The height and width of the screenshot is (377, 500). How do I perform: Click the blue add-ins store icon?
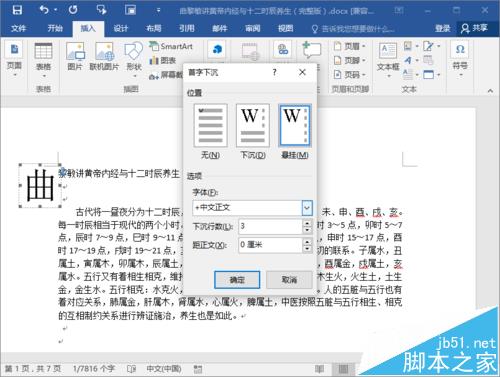pos(217,50)
